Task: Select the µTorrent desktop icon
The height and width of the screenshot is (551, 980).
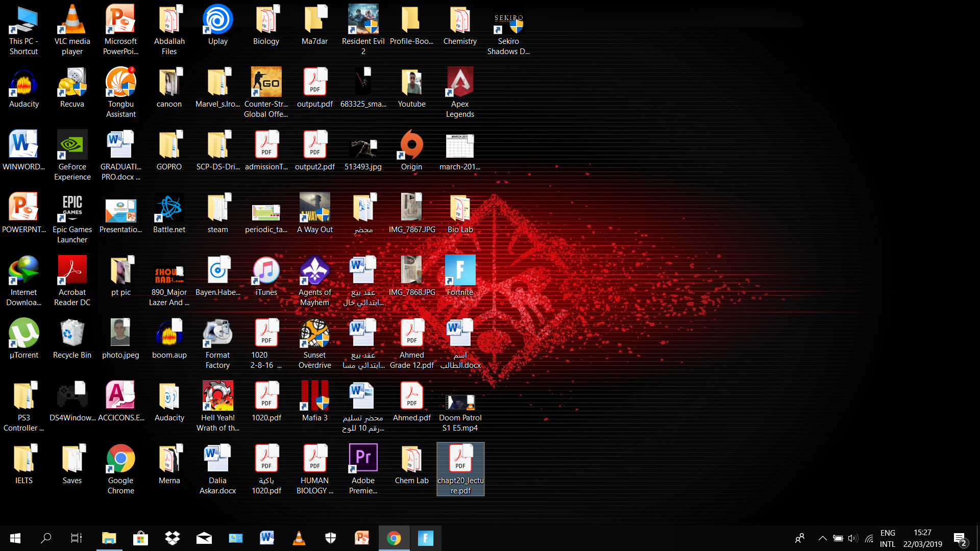Action: (x=23, y=334)
